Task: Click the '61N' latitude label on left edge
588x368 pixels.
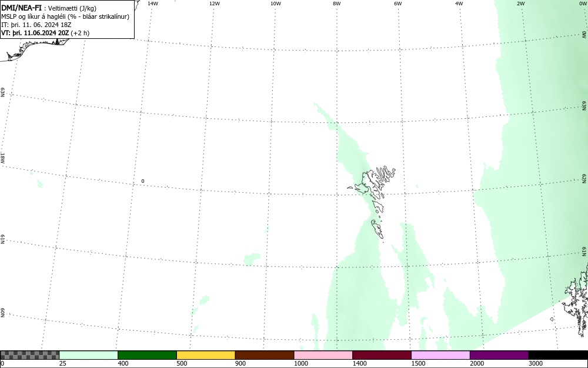Action: click(2, 239)
